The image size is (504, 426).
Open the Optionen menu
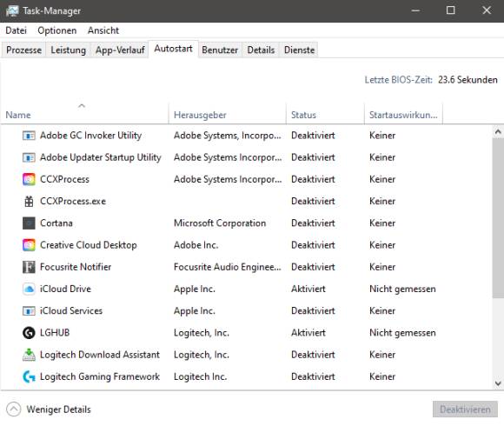56,30
